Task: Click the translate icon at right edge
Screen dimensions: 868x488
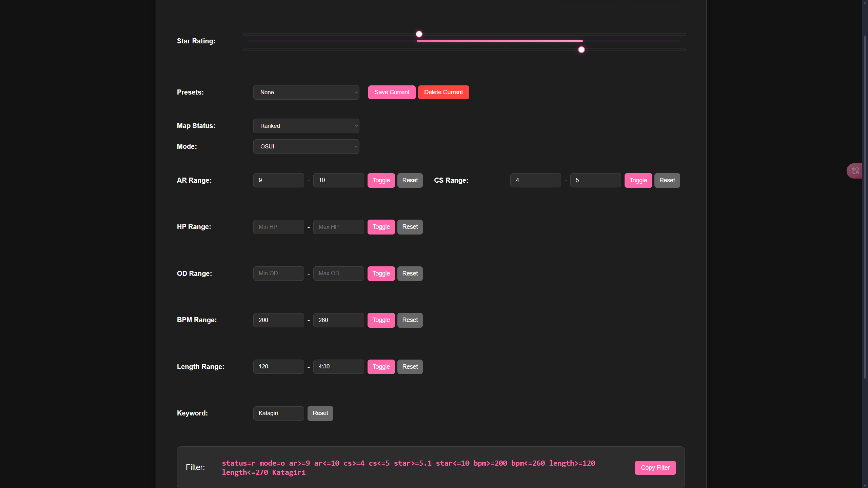Action: pyautogui.click(x=855, y=171)
